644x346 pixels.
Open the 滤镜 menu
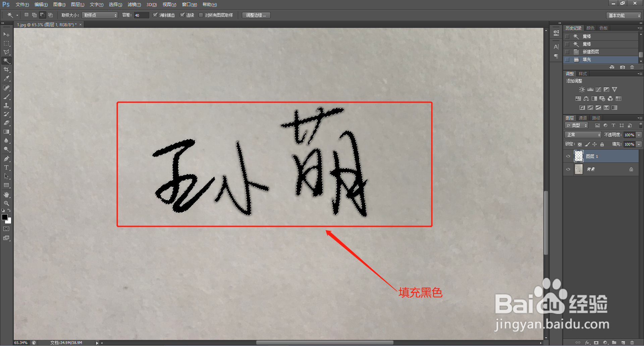click(134, 4)
